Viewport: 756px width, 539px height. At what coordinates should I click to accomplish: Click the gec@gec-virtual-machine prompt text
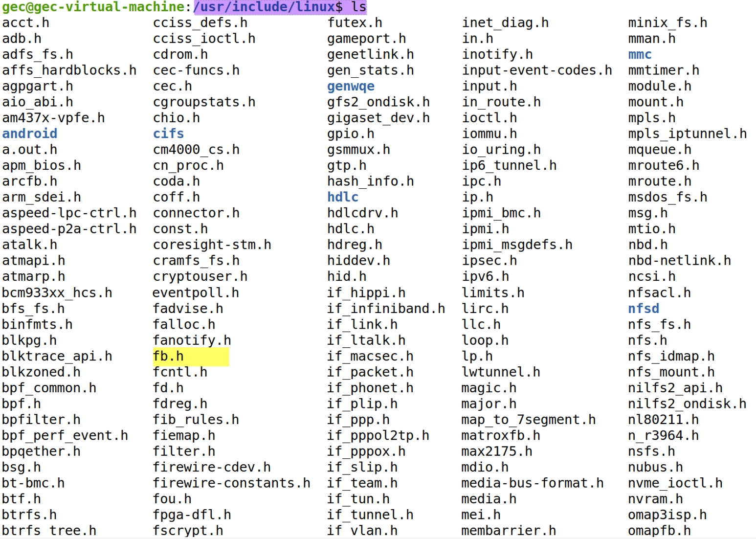[x=93, y=7]
